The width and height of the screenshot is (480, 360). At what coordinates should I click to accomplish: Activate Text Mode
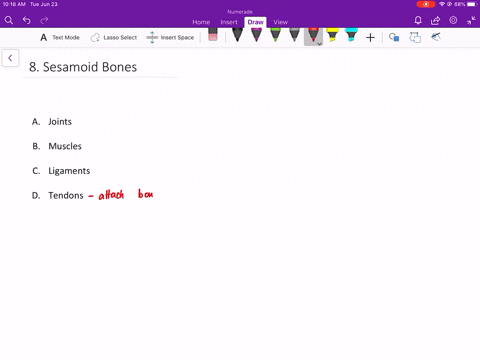(60, 37)
